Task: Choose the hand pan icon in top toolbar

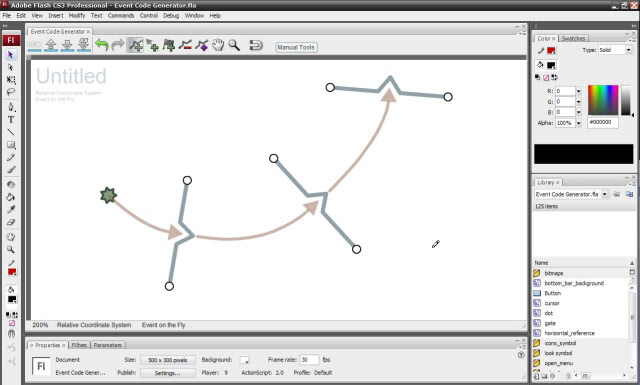Action: tap(218, 45)
